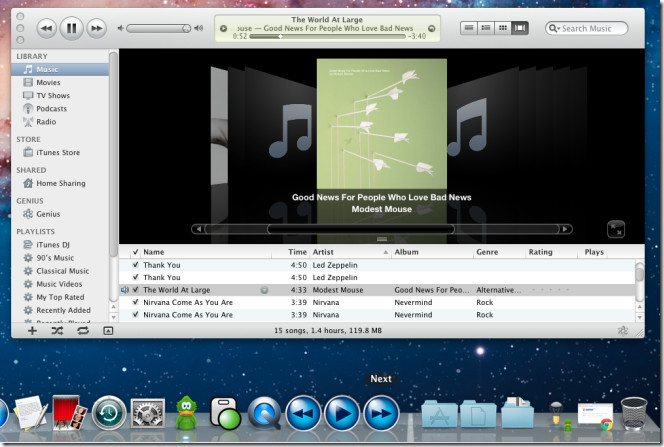Viewport: 664px width, 447px height.
Task: Click the checkmark column header
Action: pos(136,252)
